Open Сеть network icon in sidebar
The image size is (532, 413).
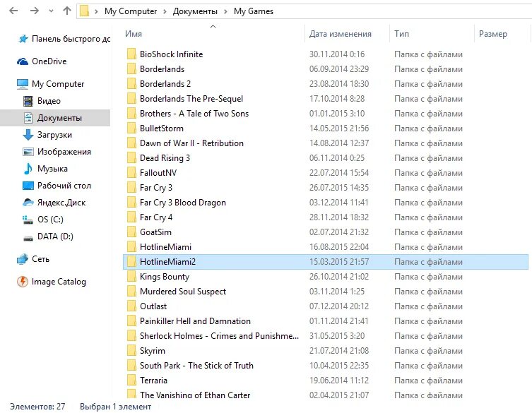(23, 259)
